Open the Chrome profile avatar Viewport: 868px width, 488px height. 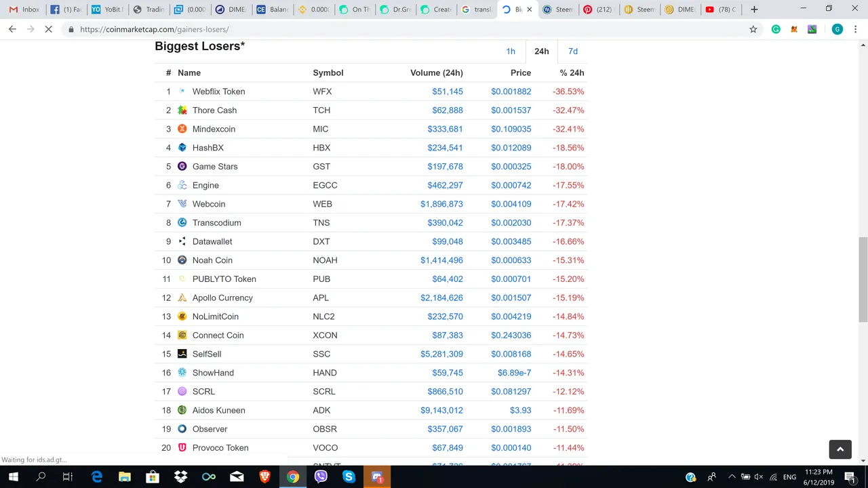pyautogui.click(x=837, y=29)
